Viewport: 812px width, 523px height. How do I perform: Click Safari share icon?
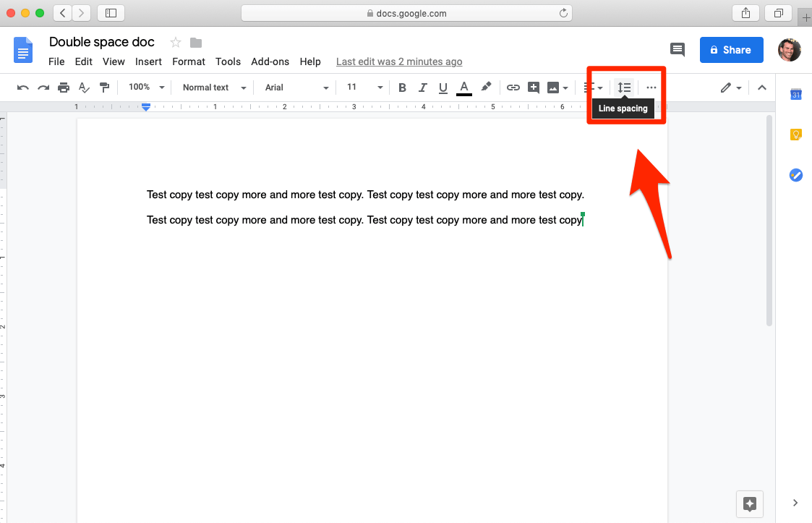pos(745,13)
